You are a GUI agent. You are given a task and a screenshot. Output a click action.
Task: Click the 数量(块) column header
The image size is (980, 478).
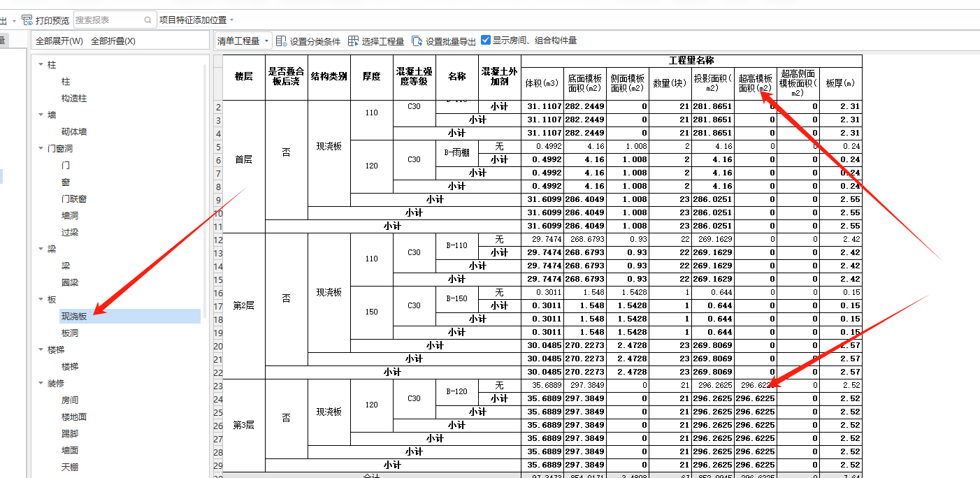tap(670, 84)
